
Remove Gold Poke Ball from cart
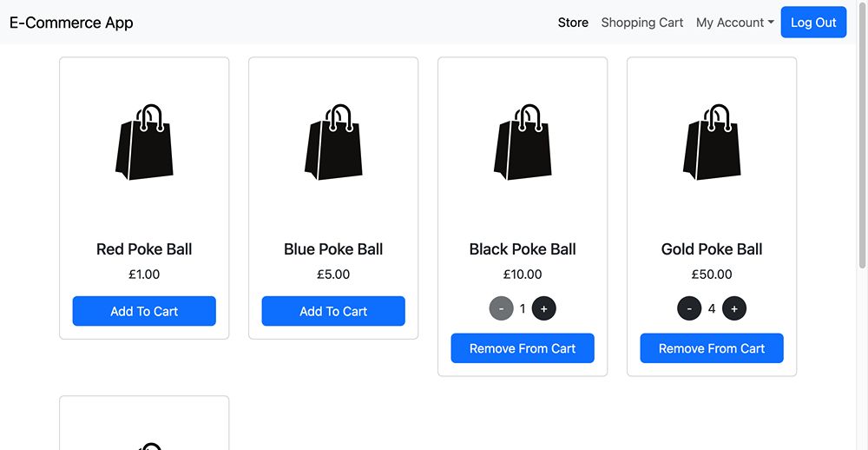(x=712, y=348)
